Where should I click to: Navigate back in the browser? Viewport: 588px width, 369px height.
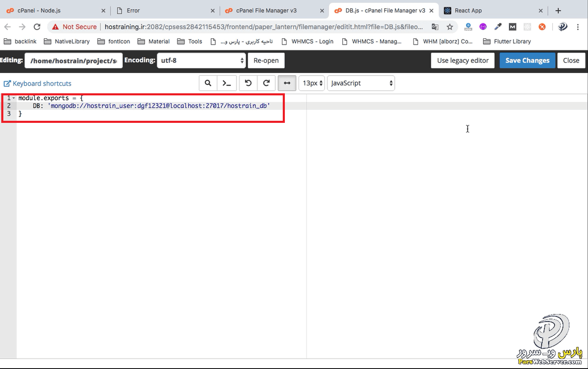pos(7,26)
